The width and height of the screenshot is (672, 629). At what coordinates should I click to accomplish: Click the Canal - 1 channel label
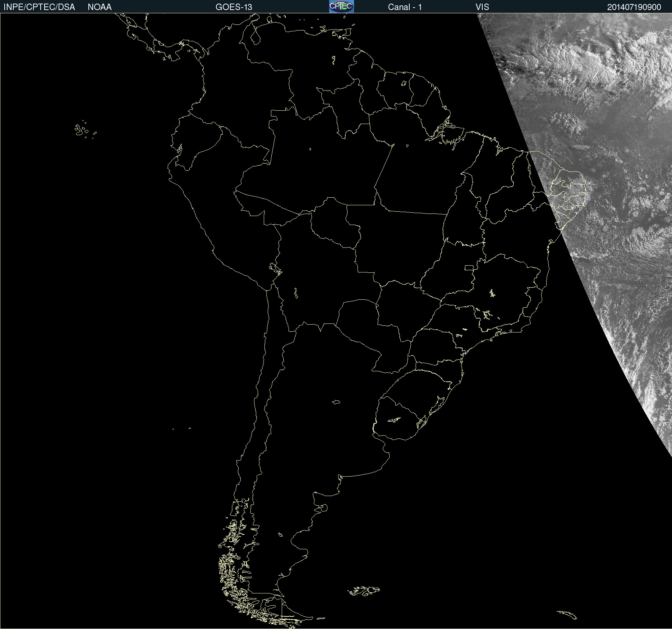tap(405, 7)
